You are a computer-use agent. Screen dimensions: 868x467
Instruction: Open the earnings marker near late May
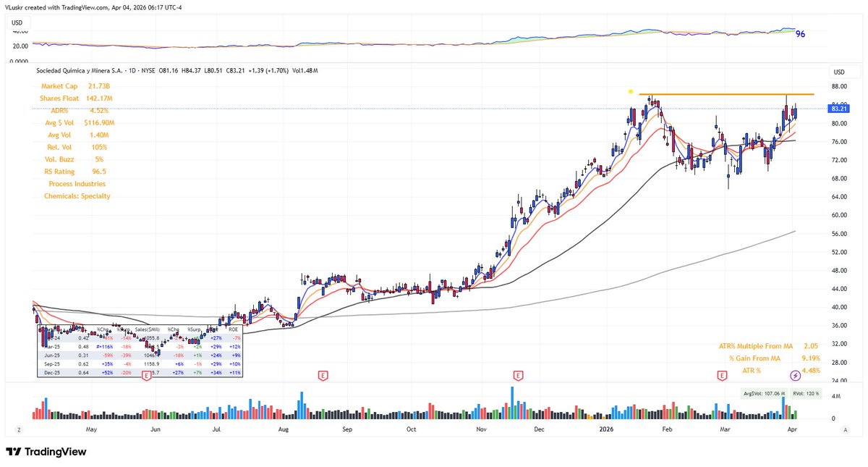pyautogui.click(x=147, y=375)
